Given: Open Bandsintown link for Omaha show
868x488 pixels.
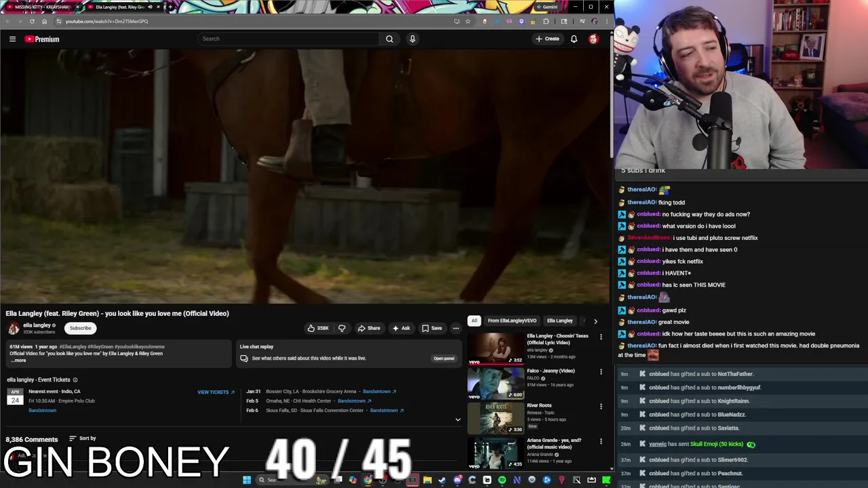Looking at the screenshot, I should coord(354,401).
